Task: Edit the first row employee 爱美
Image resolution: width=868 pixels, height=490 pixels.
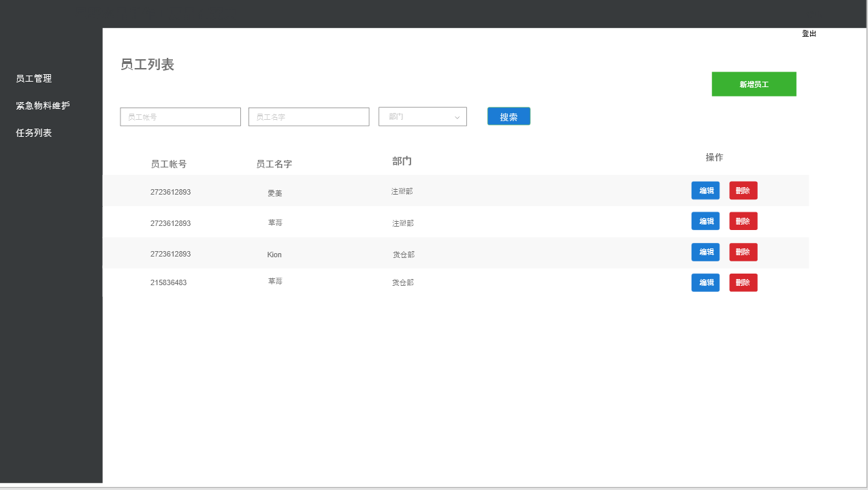Action: coord(705,191)
